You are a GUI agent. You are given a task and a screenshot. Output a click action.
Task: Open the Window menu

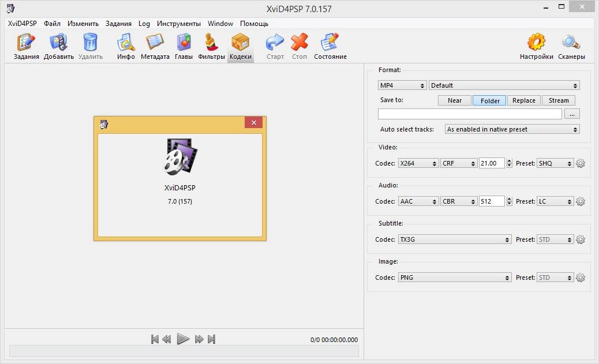(x=220, y=23)
